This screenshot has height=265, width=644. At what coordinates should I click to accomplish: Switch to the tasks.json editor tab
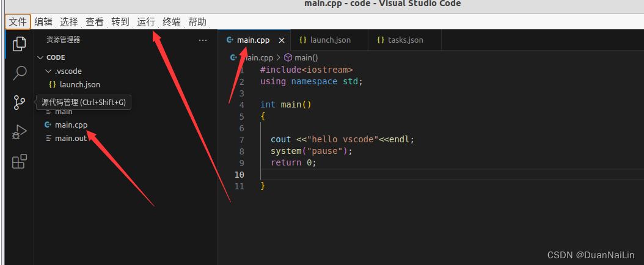point(406,40)
